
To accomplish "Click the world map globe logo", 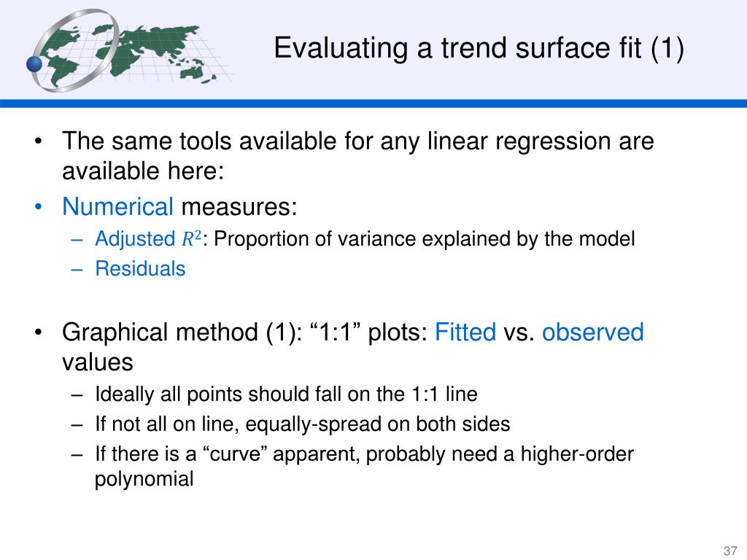I will coord(128,50).
